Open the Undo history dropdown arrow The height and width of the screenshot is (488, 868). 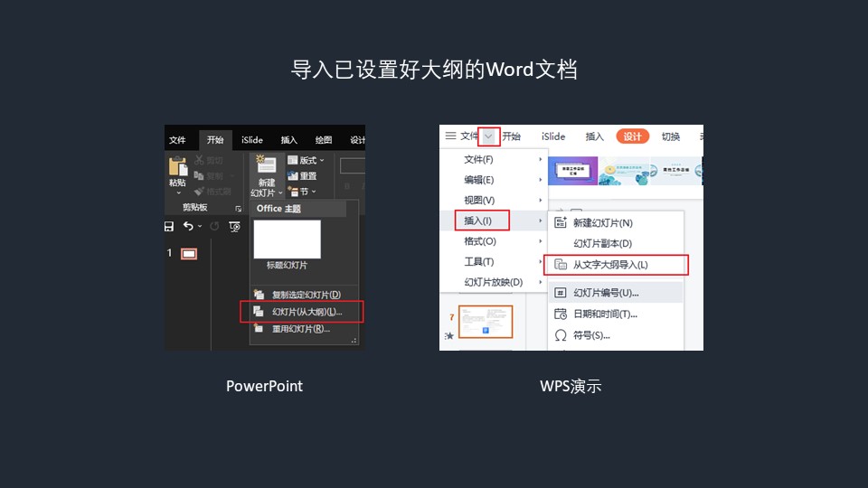click(x=200, y=226)
